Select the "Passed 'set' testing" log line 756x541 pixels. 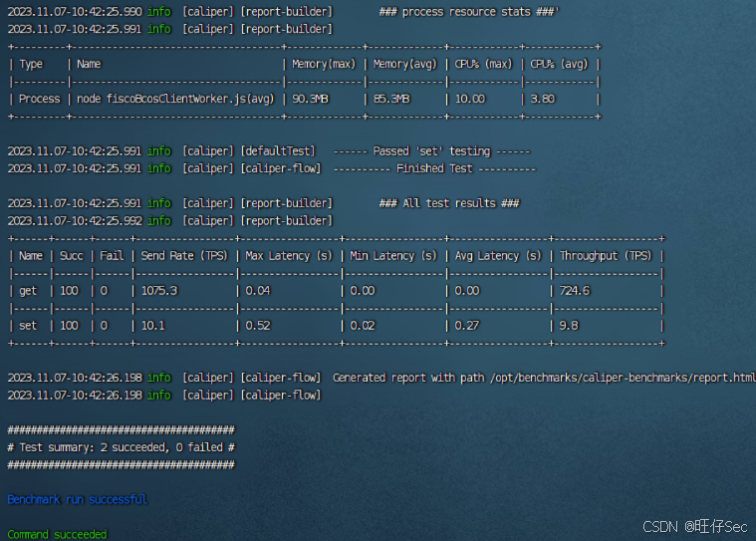pyautogui.click(x=431, y=150)
